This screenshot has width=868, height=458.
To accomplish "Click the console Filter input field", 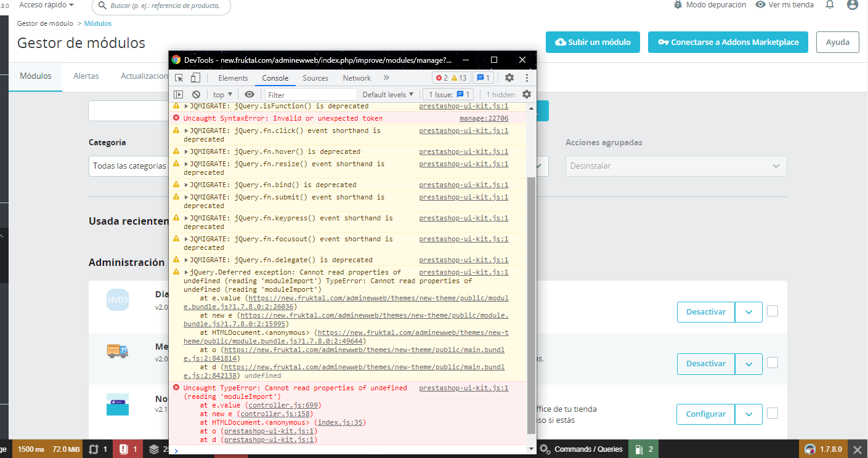I will [311, 95].
